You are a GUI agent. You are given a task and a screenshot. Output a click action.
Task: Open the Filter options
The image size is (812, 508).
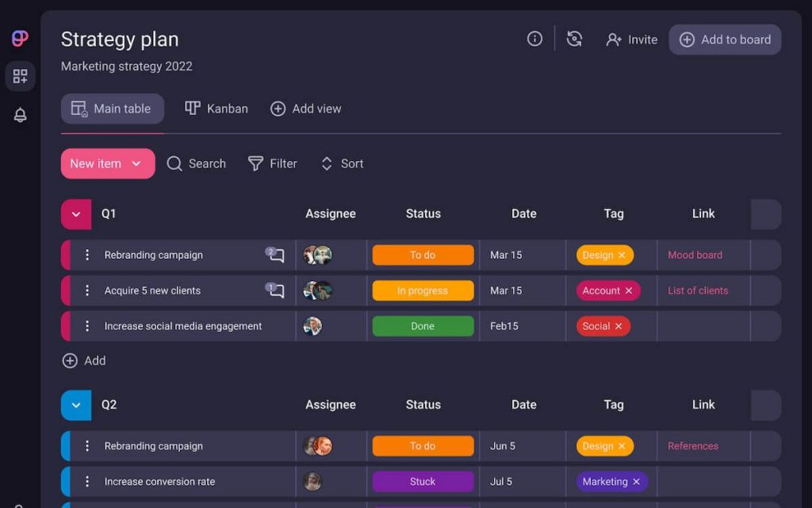tap(273, 164)
